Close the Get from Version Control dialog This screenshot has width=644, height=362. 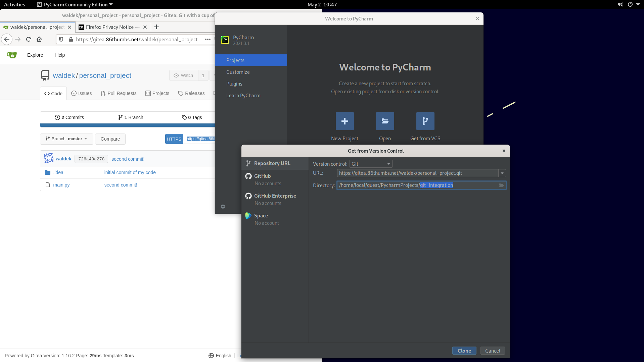[x=504, y=151]
